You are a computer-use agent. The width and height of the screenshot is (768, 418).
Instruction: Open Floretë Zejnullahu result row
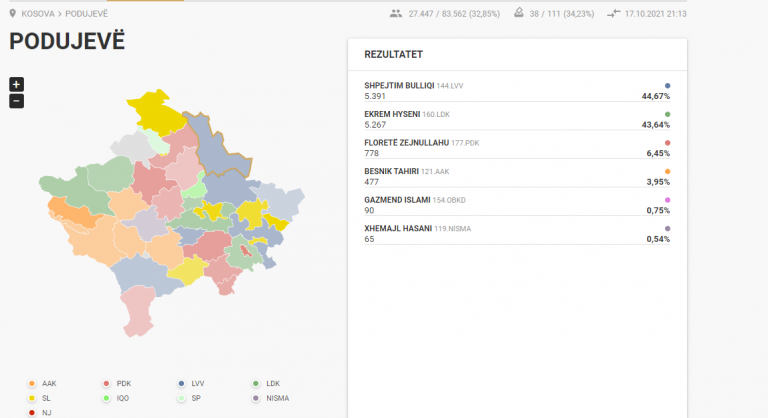coord(517,148)
